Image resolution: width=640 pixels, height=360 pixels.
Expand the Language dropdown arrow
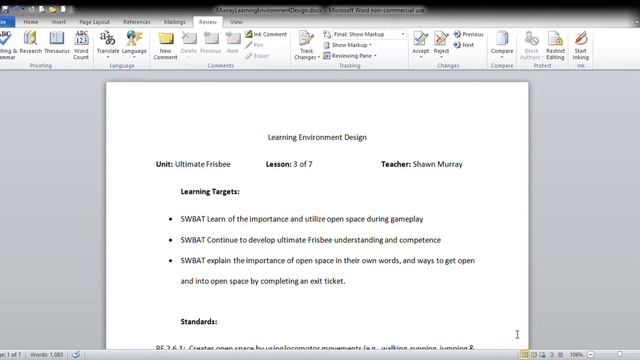(134, 58)
